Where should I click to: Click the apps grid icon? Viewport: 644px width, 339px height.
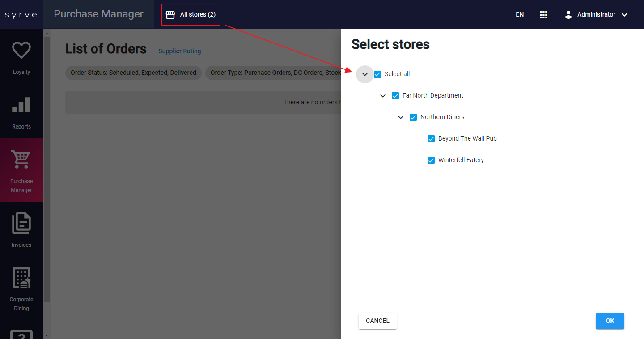pyautogui.click(x=543, y=15)
